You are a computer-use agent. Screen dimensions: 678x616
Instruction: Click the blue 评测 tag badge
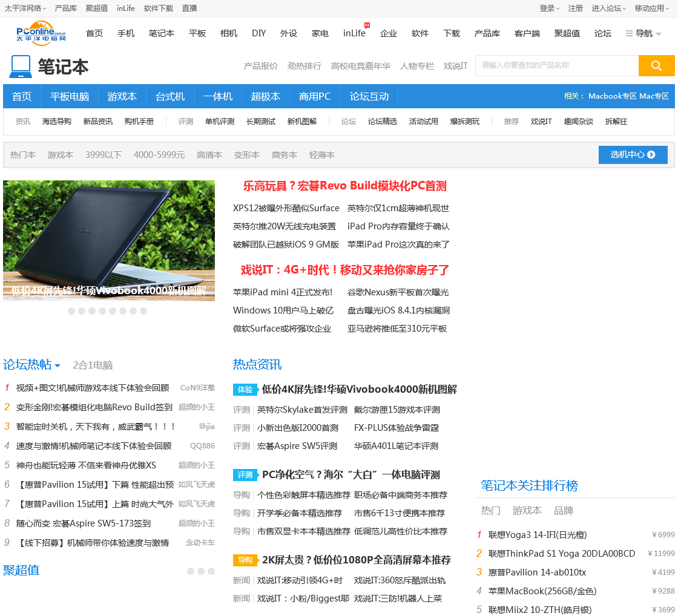[245, 474]
